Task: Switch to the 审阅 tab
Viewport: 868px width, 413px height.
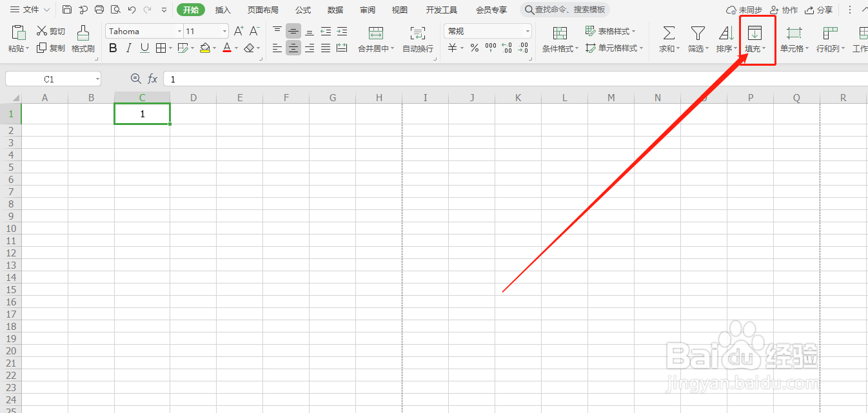Action: (368, 10)
